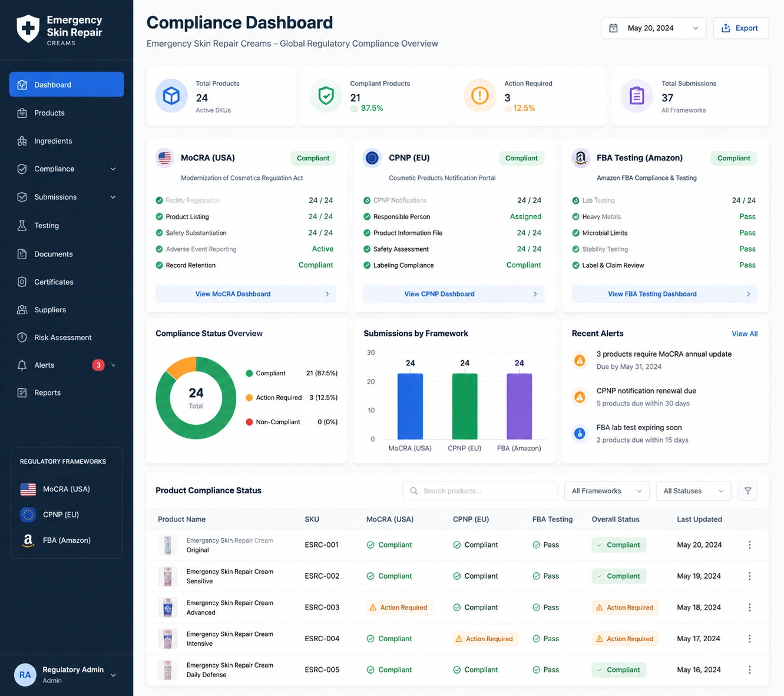Click the Compliant Products shield check icon

(x=326, y=95)
